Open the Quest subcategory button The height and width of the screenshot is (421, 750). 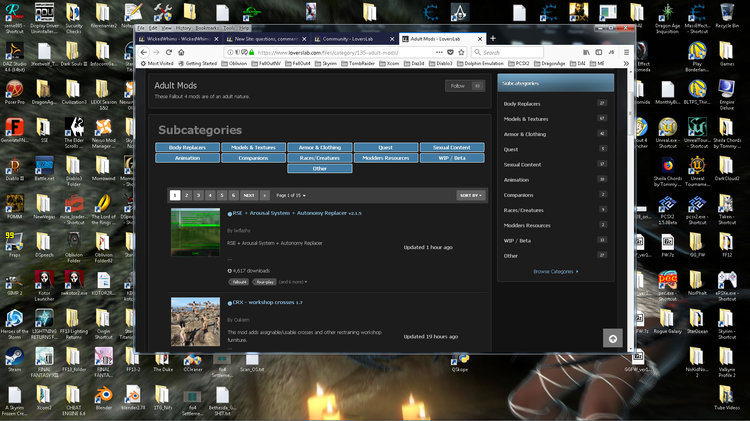386,147
